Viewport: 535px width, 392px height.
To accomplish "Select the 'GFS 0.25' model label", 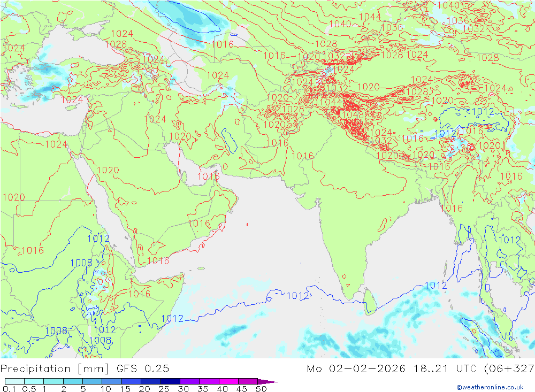I will point(143,369).
